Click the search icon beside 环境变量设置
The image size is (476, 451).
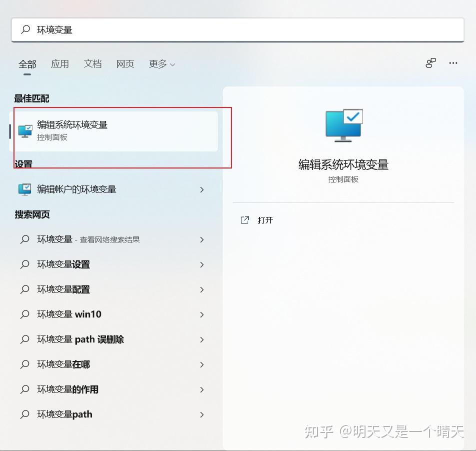tap(25, 264)
